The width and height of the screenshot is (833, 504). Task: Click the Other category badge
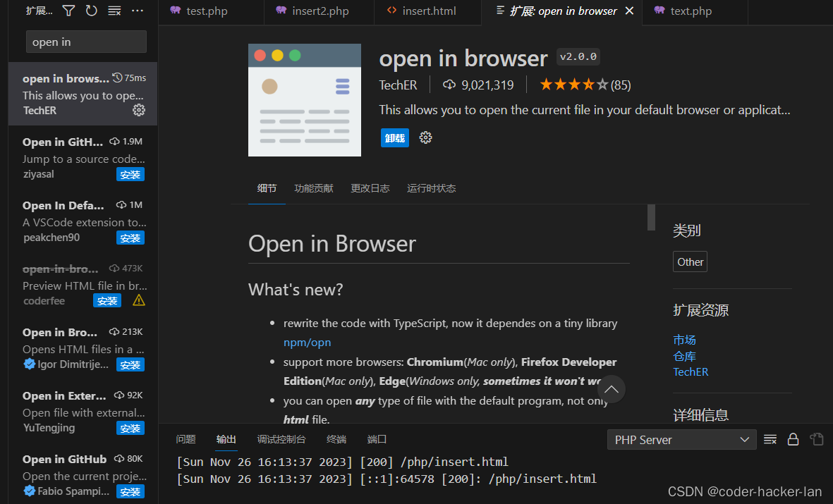[689, 261]
